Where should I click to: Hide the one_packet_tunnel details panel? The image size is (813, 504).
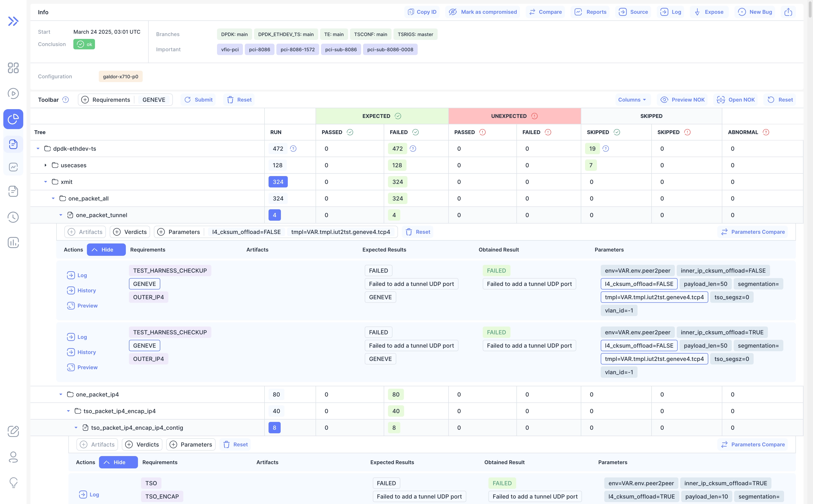click(x=106, y=249)
